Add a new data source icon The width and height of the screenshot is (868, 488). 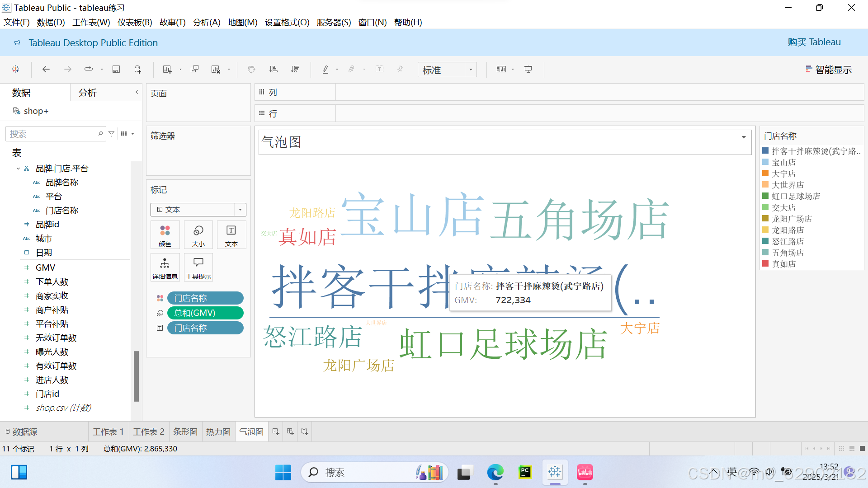tap(138, 69)
